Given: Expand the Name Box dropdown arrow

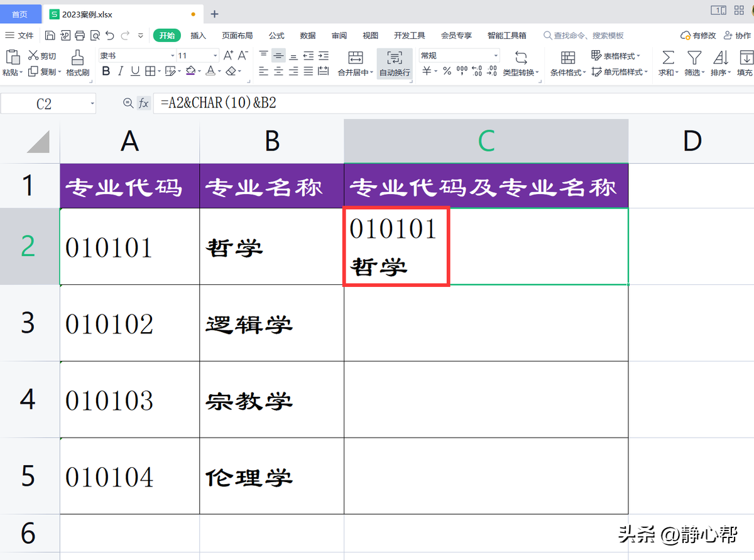Looking at the screenshot, I should click(92, 104).
